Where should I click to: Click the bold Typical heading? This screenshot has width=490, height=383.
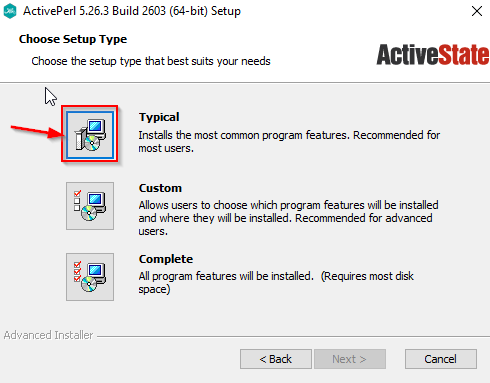click(x=159, y=117)
